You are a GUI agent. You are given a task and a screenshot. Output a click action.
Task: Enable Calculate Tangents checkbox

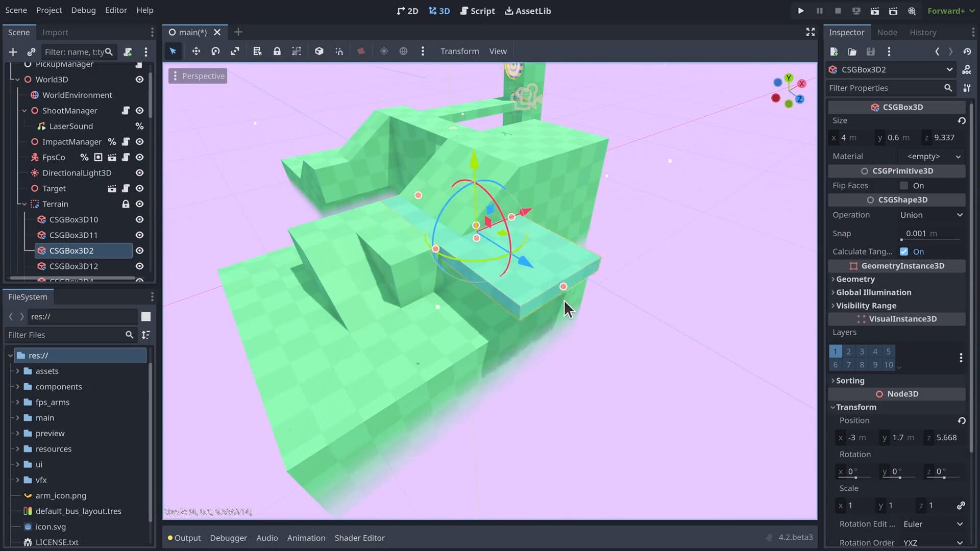point(905,251)
